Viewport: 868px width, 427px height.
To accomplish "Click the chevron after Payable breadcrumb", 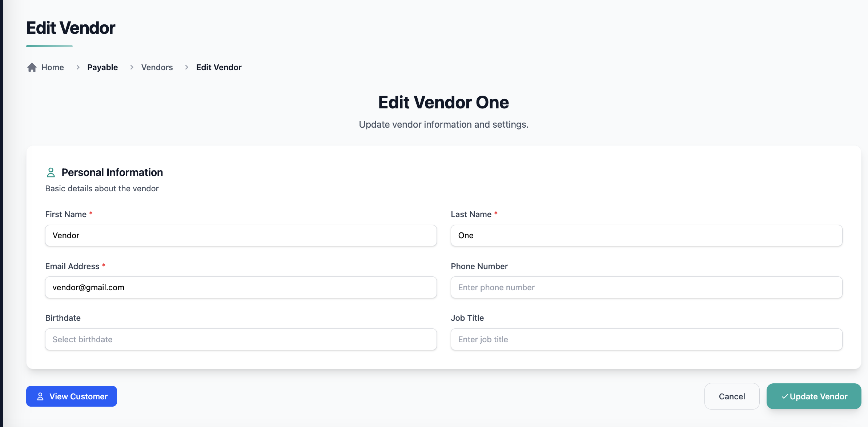I will [x=132, y=67].
